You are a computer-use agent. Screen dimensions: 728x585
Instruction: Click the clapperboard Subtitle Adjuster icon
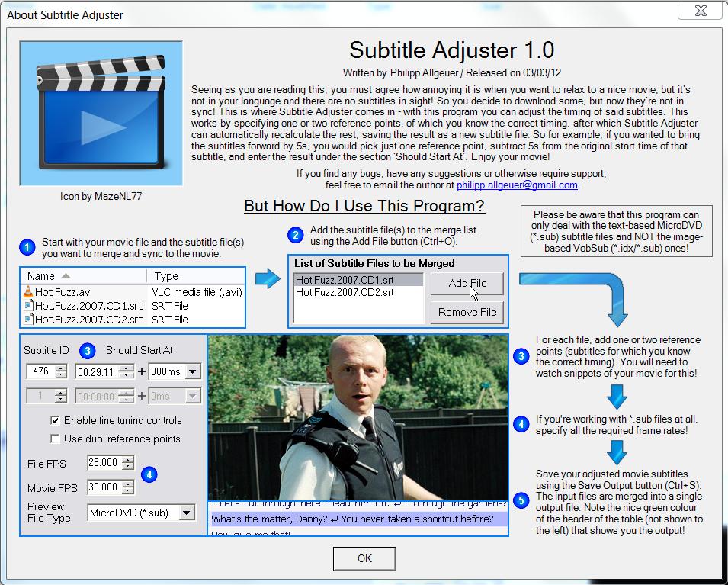(x=101, y=113)
